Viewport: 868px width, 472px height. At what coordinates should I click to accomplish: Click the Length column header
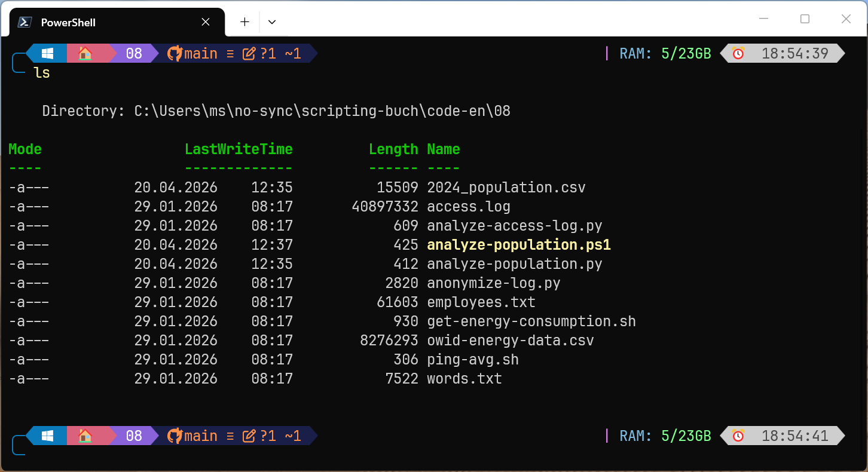click(393, 149)
